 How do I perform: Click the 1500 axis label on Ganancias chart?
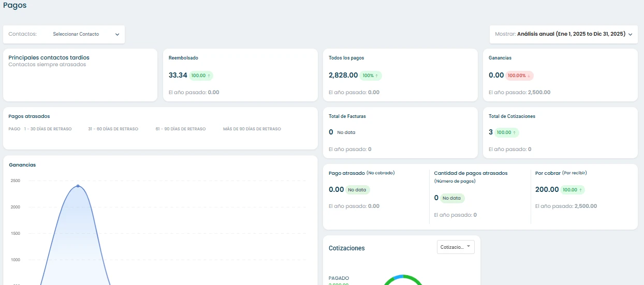pos(15,234)
